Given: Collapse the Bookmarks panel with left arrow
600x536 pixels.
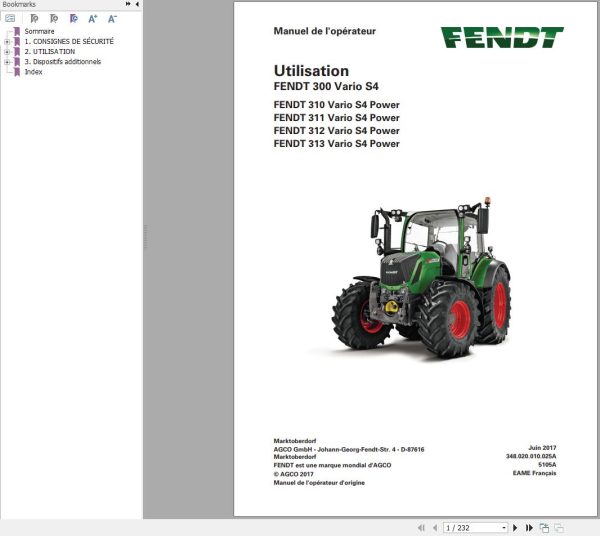Looking at the screenshot, I should point(137,4).
